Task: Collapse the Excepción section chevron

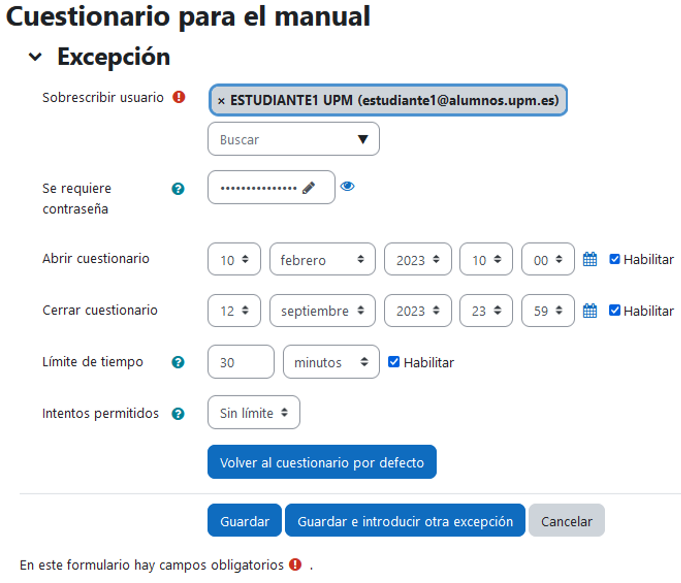Action: coord(35,56)
